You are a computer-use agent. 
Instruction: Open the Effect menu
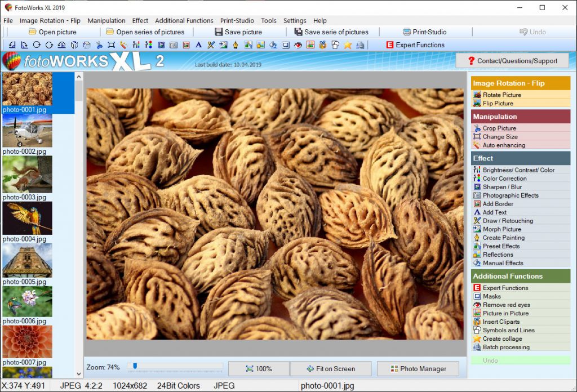pyautogui.click(x=140, y=20)
